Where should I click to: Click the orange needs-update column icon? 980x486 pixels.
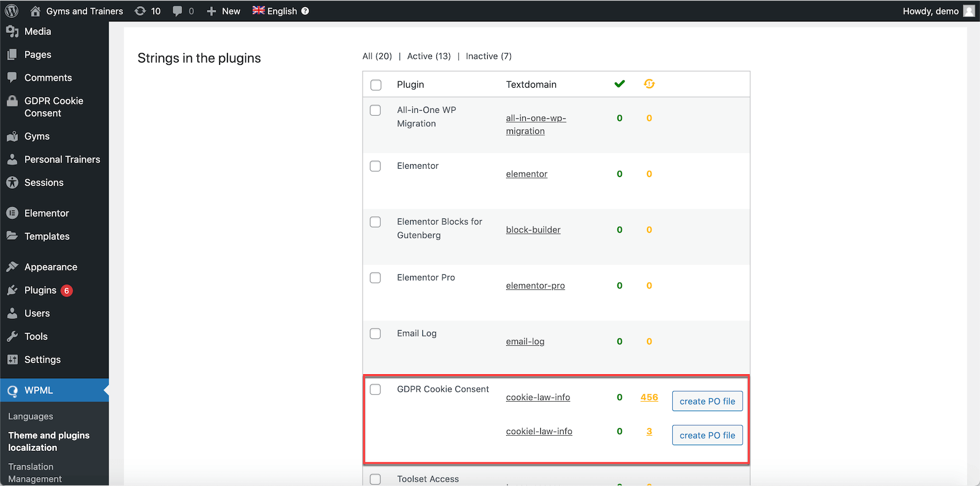649,84
